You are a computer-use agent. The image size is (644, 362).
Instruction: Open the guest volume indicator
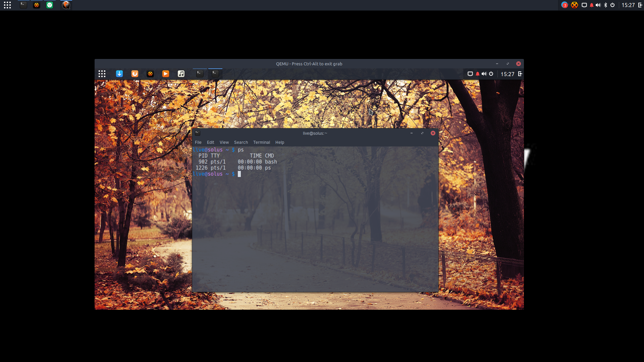click(x=484, y=74)
